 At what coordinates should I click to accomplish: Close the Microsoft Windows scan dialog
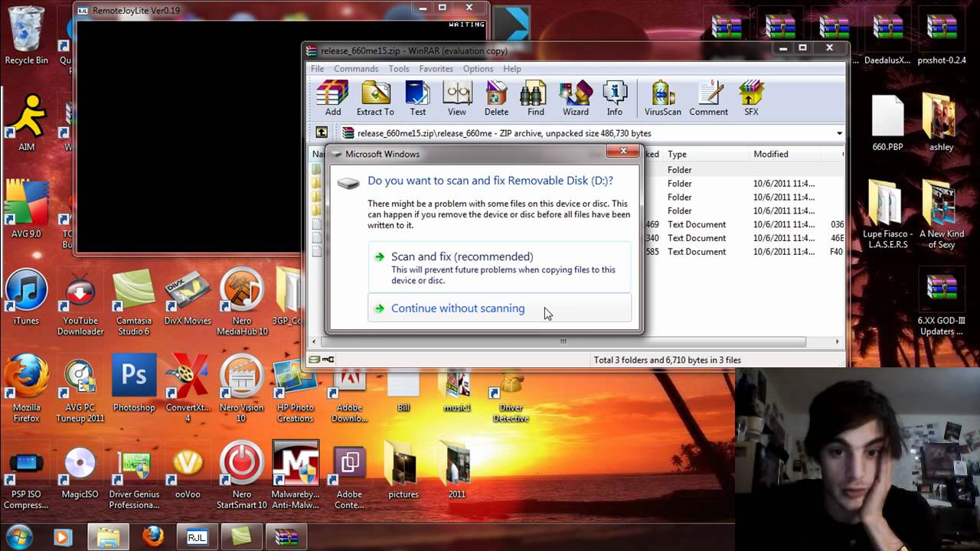[x=623, y=152]
